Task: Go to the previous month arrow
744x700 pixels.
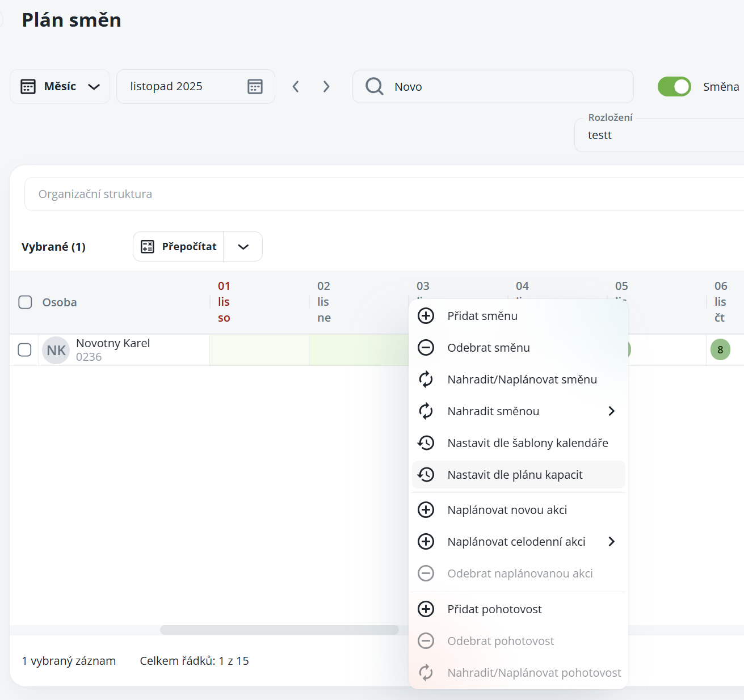Action: pos(296,86)
